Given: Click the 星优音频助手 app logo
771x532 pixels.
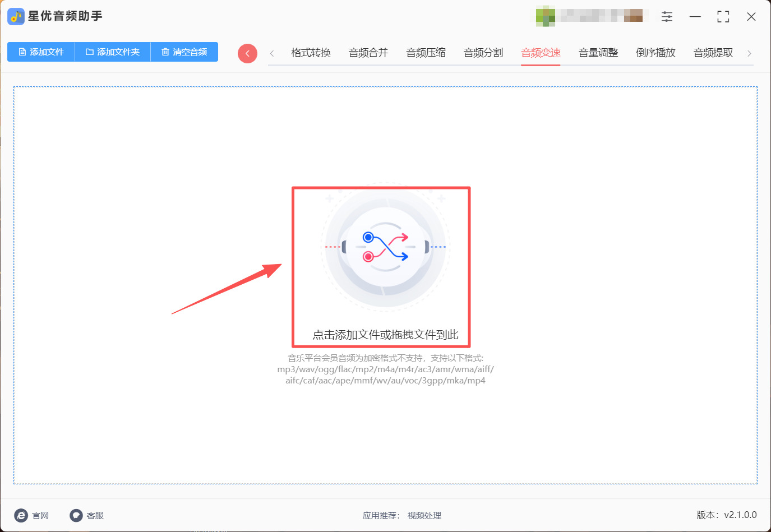Looking at the screenshot, I should [16, 16].
